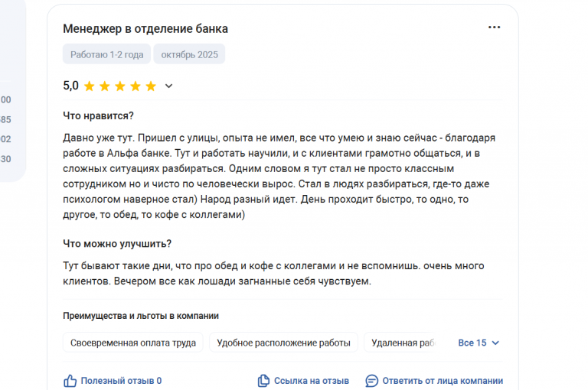
Task: Copy link with 'Ссылка на отзыв'
Action: [312, 381]
